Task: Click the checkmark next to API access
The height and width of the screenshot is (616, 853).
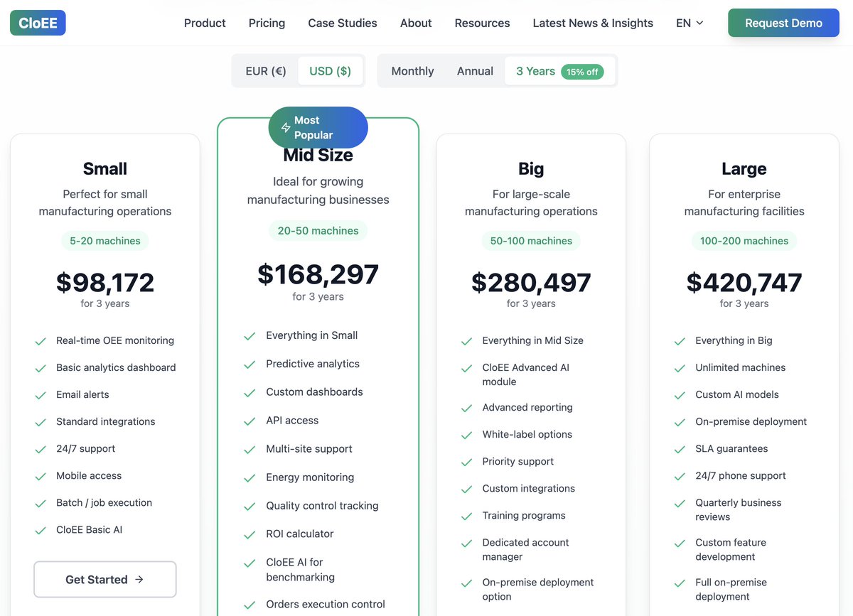Action: [x=250, y=420]
